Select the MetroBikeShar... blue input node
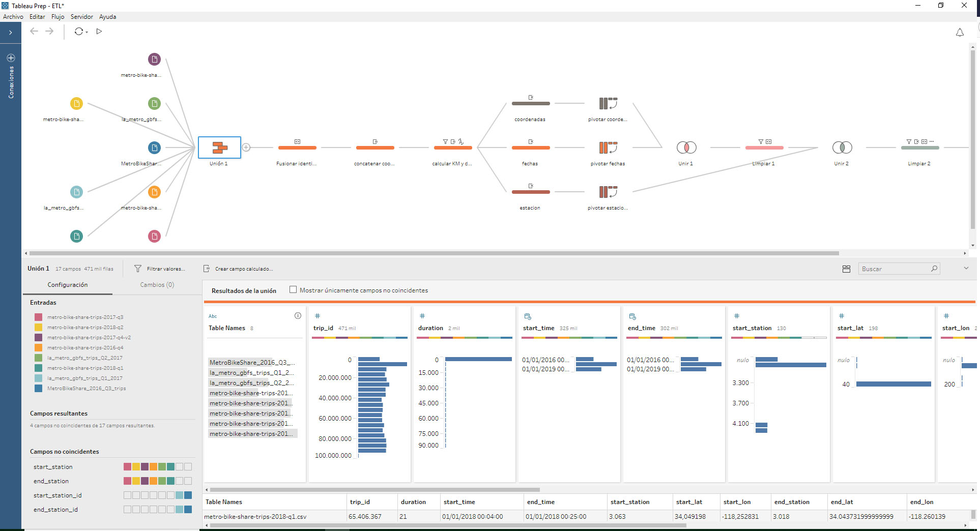Image resolution: width=980 pixels, height=531 pixels. click(154, 147)
